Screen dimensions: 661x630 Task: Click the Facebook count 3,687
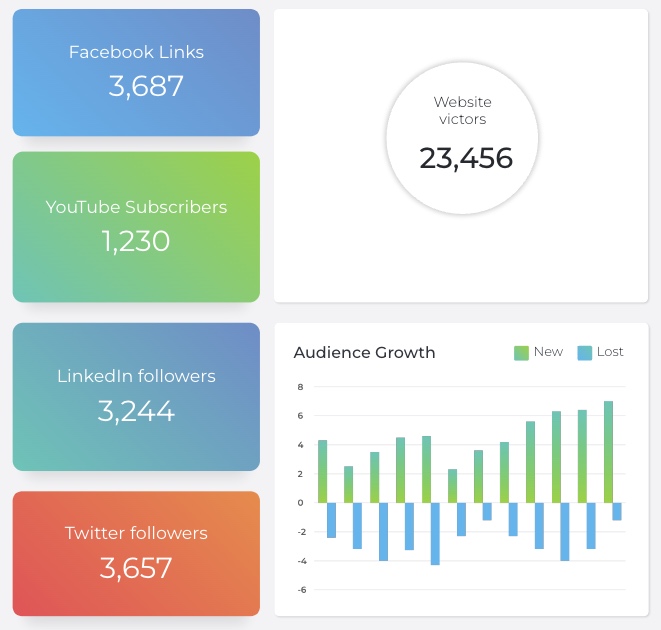point(146,86)
